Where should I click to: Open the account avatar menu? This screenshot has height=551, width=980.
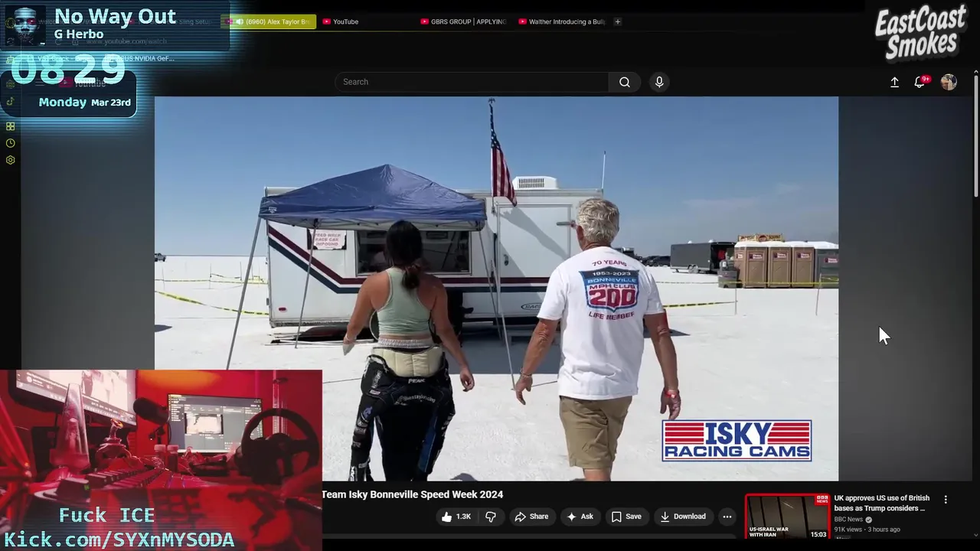point(949,82)
